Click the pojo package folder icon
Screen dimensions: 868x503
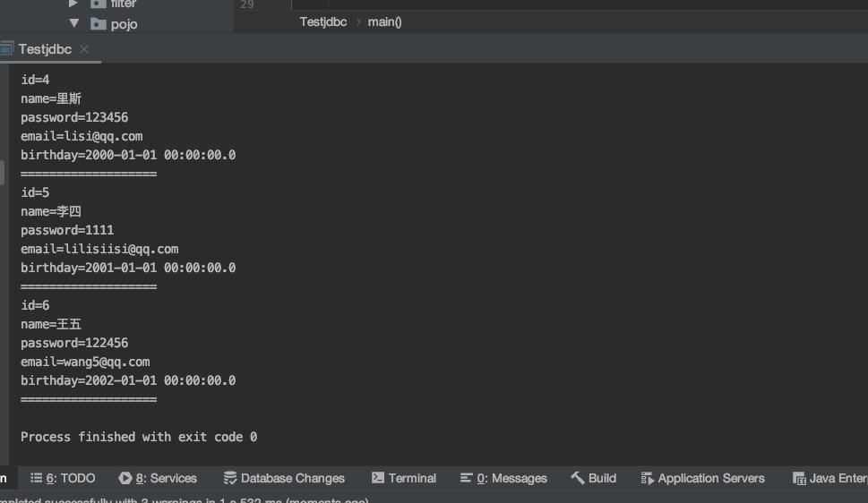tap(98, 24)
